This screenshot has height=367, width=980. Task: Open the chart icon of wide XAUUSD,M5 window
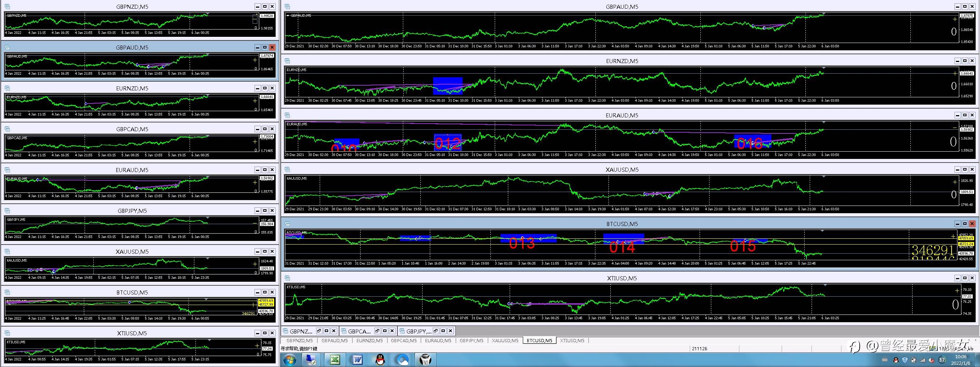[288, 169]
